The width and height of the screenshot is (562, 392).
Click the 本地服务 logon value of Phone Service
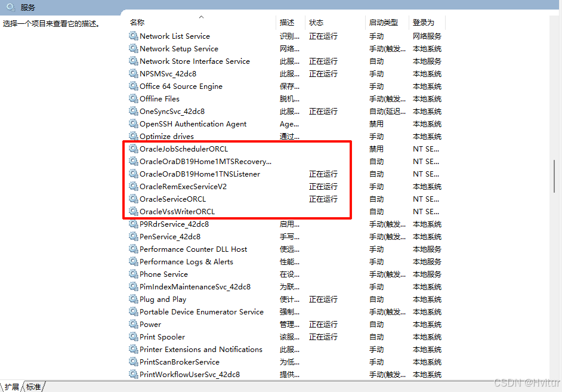pyautogui.click(x=427, y=274)
